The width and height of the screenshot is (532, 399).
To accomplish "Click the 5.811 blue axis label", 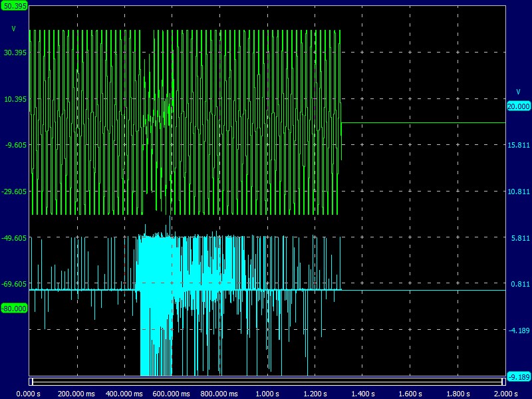I will pos(520,238).
